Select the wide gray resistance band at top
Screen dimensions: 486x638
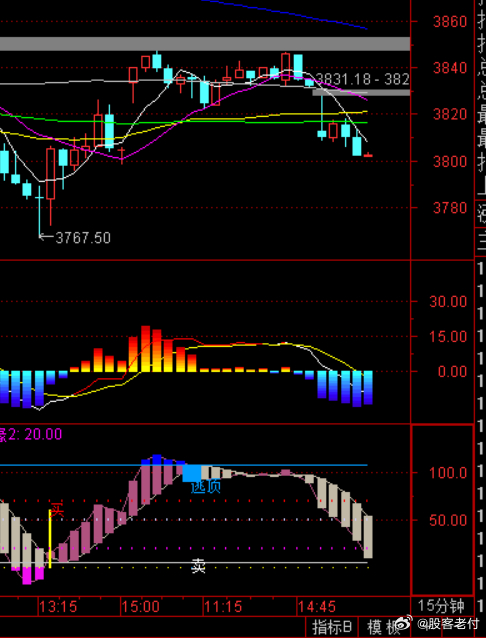(205, 44)
